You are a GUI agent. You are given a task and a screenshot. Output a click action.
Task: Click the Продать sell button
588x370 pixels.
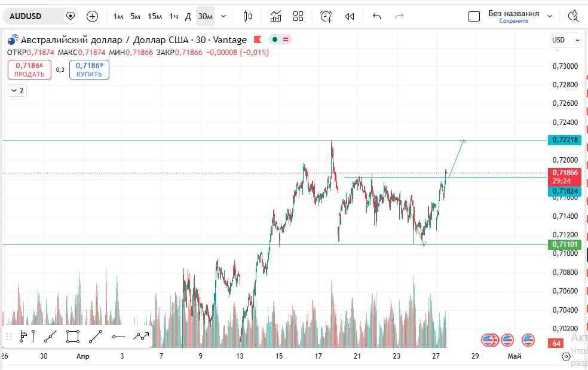(29, 70)
